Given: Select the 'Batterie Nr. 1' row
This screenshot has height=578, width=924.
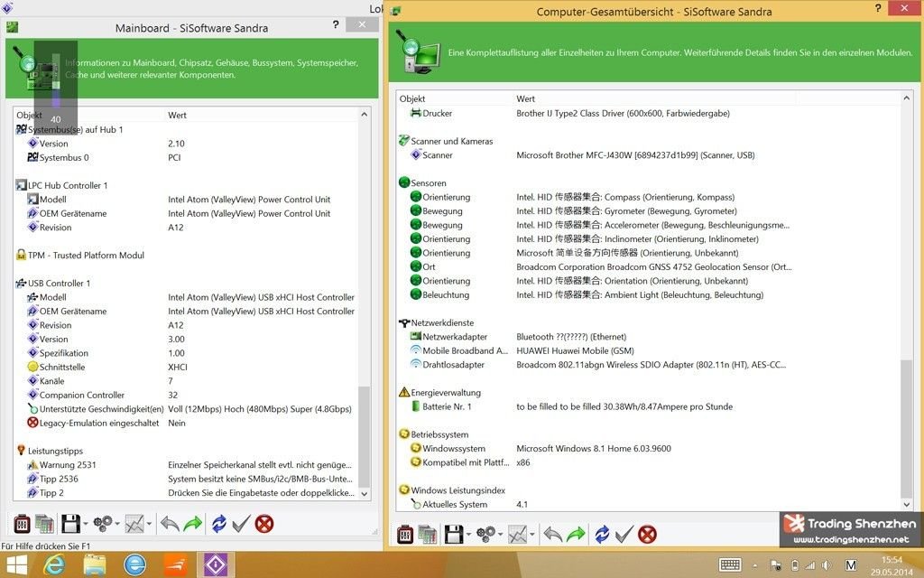Looking at the screenshot, I should 649,406.
